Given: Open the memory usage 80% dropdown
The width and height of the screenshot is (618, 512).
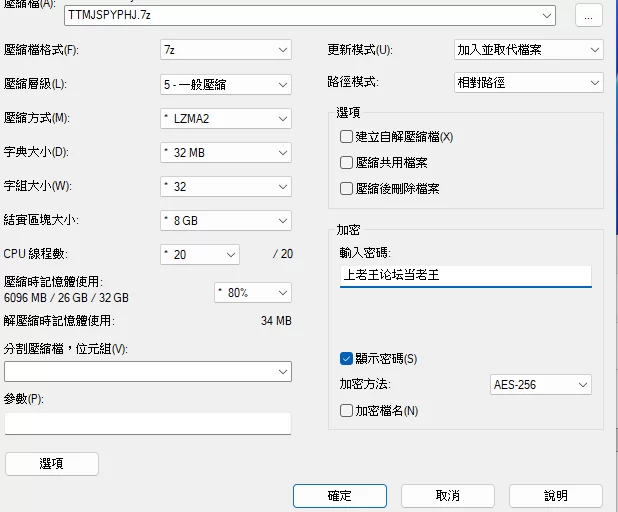Looking at the screenshot, I should 253,293.
